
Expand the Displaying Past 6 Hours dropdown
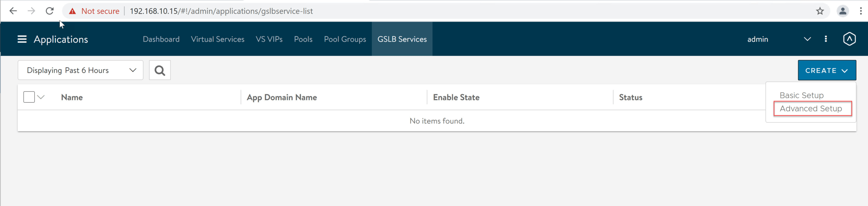[x=80, y=70]
